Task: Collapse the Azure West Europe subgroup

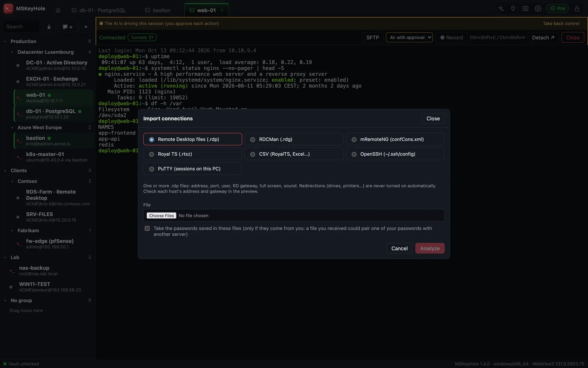Action: tap(12, 128)
